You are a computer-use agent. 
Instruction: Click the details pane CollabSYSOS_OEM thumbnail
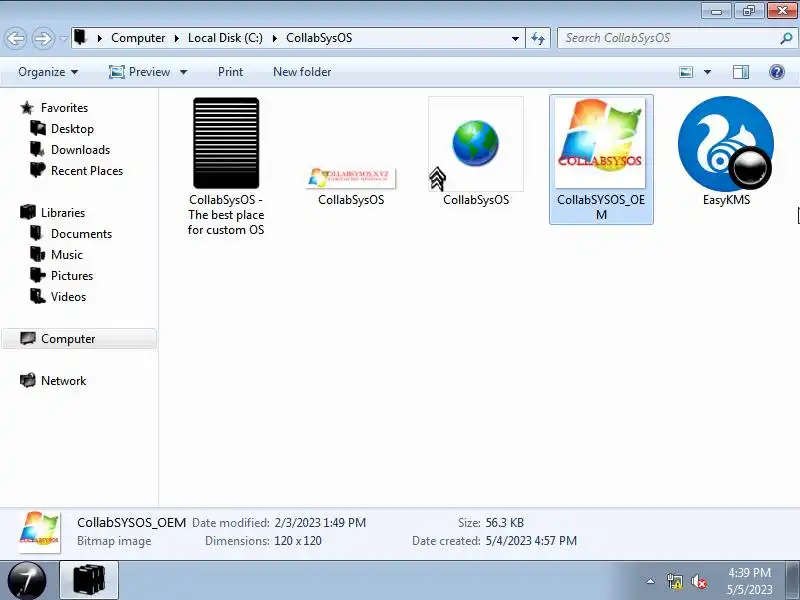tap(39, 532)
